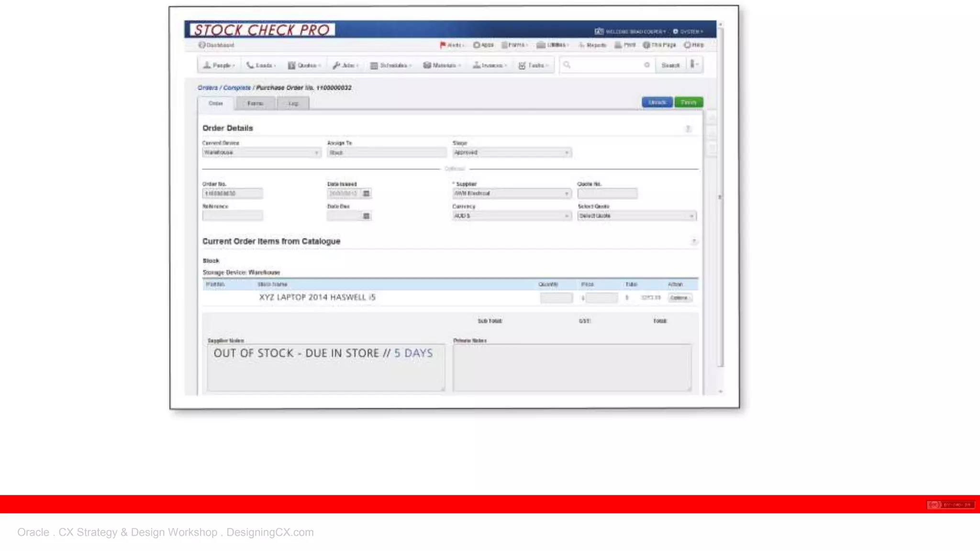Open the Schedules menu
Viewport: 980px width, 551px height.
tap(391, 65)
